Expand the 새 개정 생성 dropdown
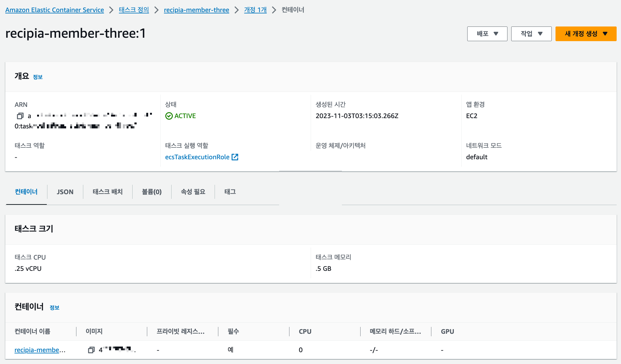 pos(586,34)
